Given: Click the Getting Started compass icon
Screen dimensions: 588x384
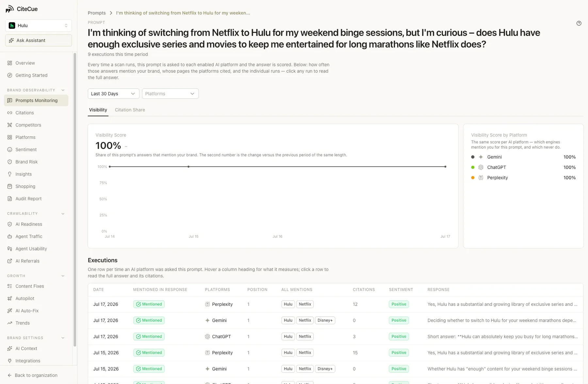Looking at the screenshot, I should 10,75.
